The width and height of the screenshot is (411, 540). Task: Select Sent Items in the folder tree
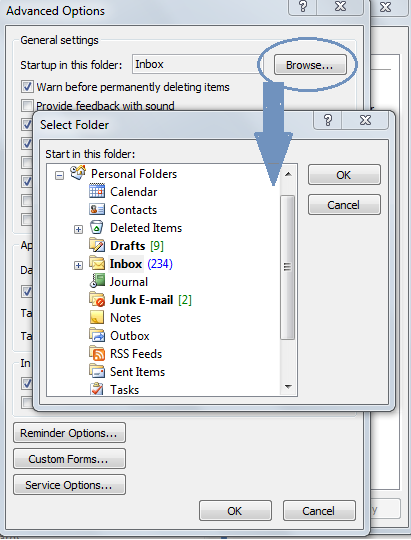[137, 372]
